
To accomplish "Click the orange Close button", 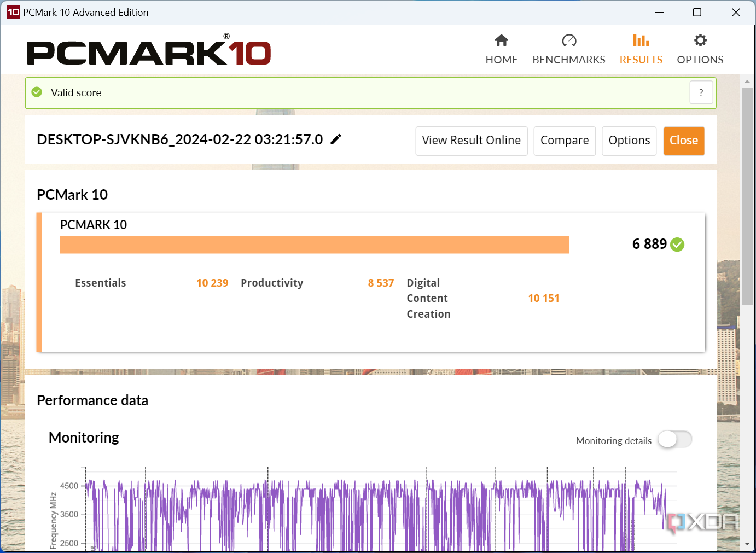I will click(x=684, y=141).
